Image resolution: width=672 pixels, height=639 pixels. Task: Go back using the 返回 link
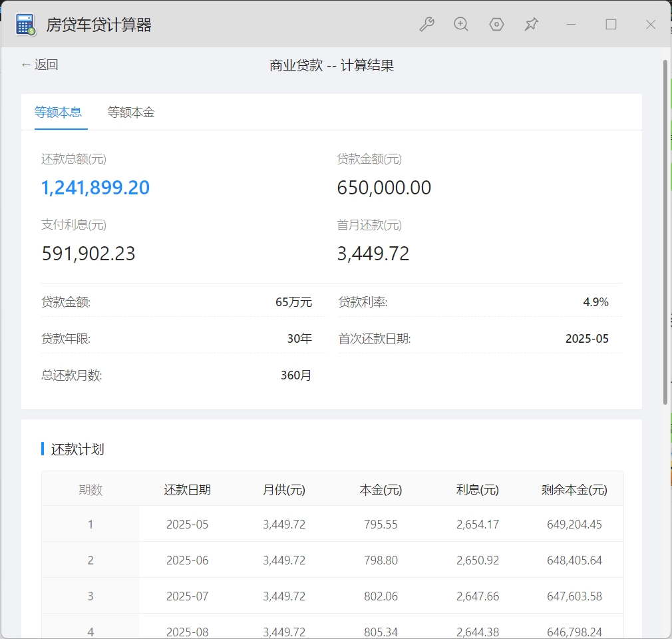39,65
